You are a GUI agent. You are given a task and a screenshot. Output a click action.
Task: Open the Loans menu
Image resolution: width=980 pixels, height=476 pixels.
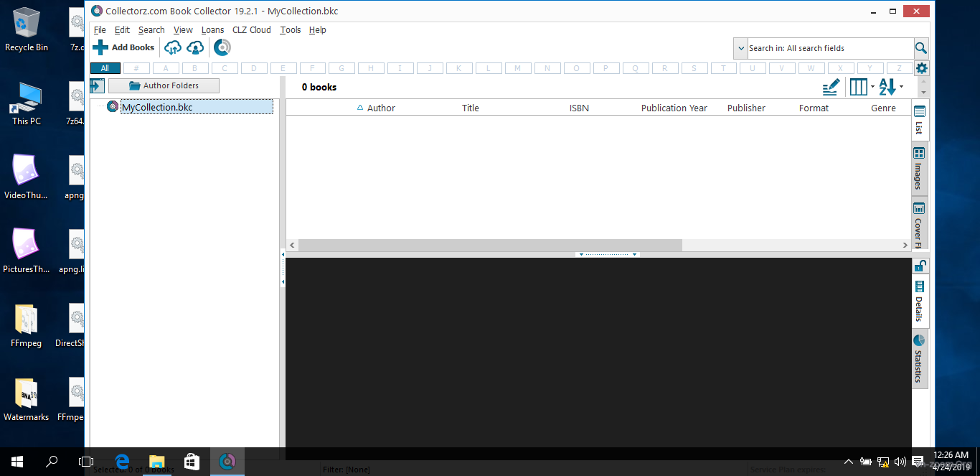[212, 30]
